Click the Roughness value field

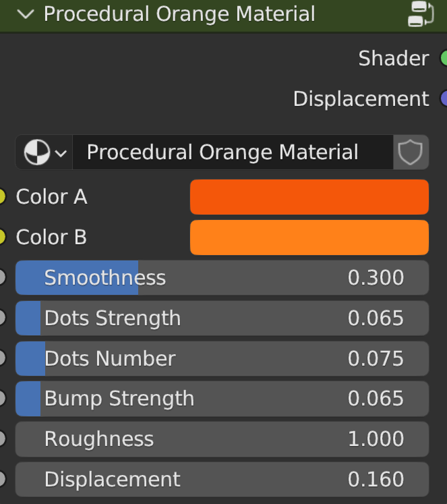[x=222, y=439]
